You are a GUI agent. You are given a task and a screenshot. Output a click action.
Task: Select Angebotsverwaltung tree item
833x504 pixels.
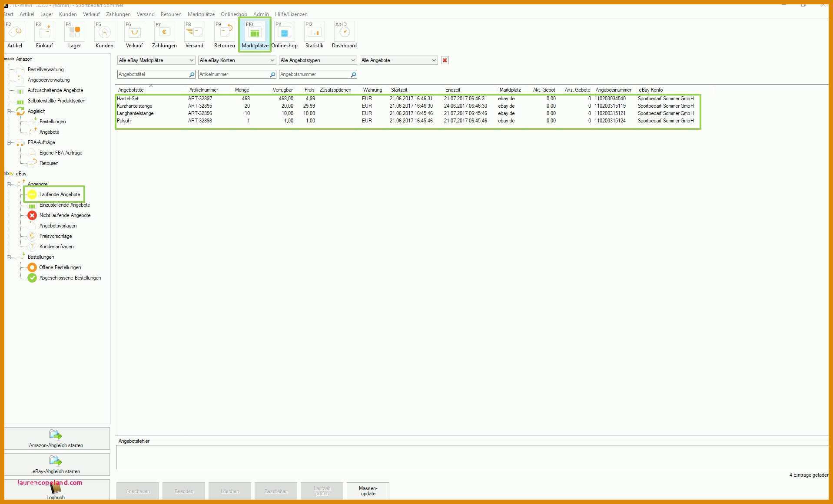pyautogui.click(x=49, y=80)
